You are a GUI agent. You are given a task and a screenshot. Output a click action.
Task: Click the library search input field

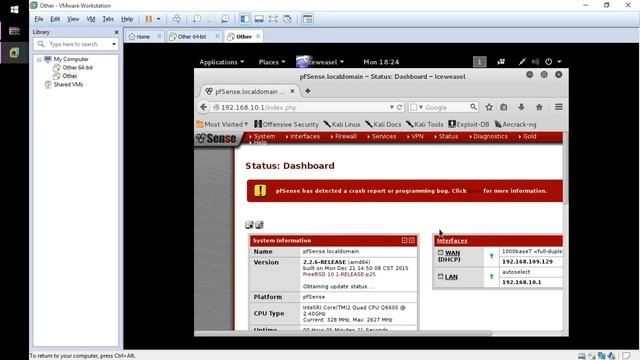[x=76, y=44]
